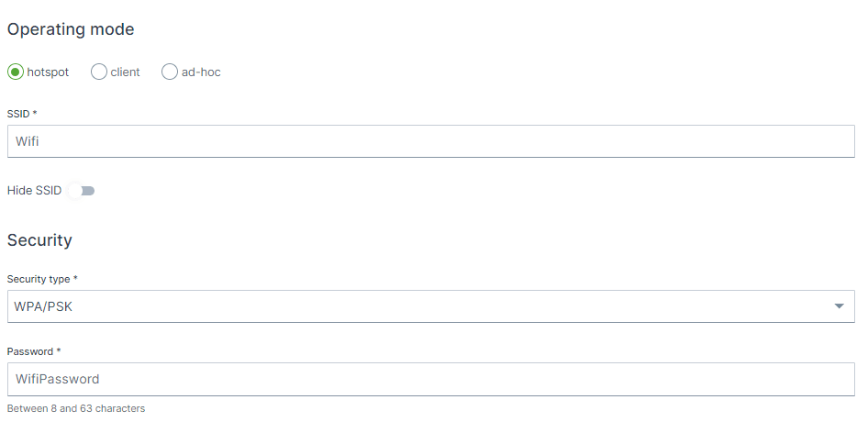The width and height of the screenshot is (868, 433).
Task: Click the "Hide SSID" label text
Action: (x=34, y=191)
